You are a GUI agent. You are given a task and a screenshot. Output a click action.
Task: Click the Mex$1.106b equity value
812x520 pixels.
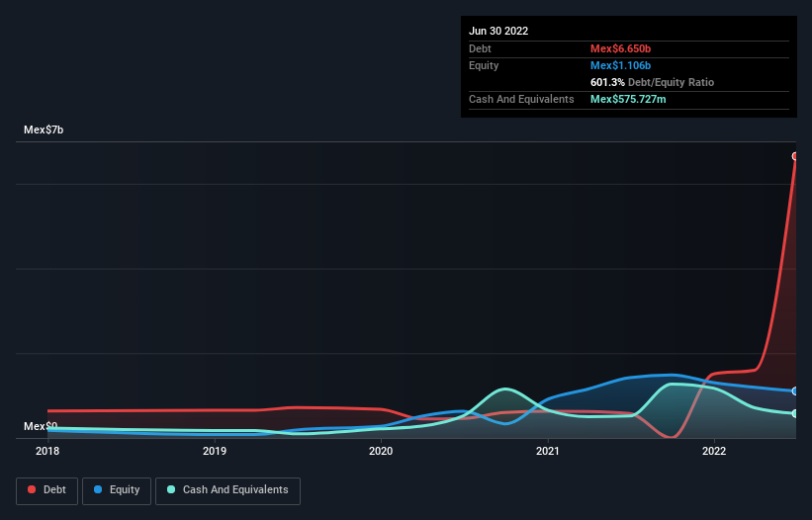pyautogui.click(x=620, y=65)
